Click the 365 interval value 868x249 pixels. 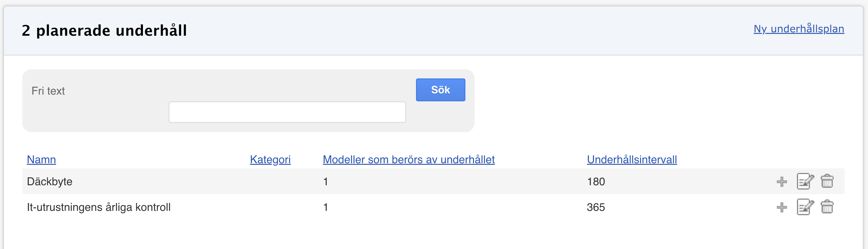(596, 207)
